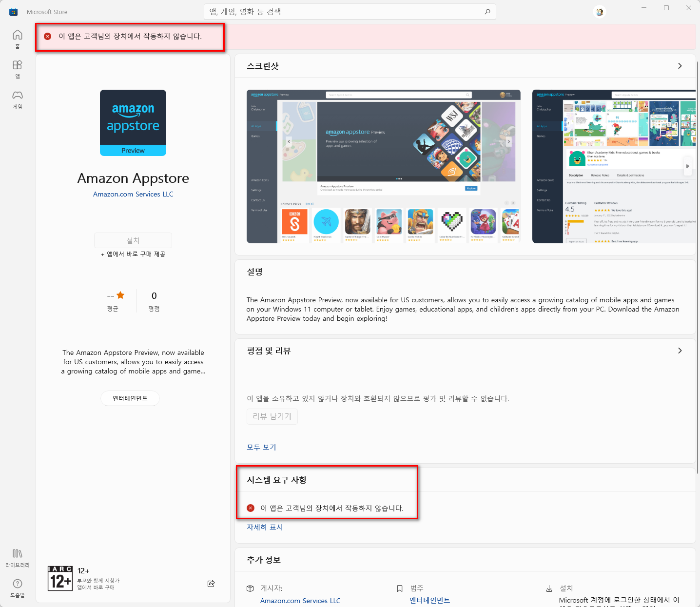Click the disabled Install (설치) button
The image size is (700, 607).
(x=133, y=240)
